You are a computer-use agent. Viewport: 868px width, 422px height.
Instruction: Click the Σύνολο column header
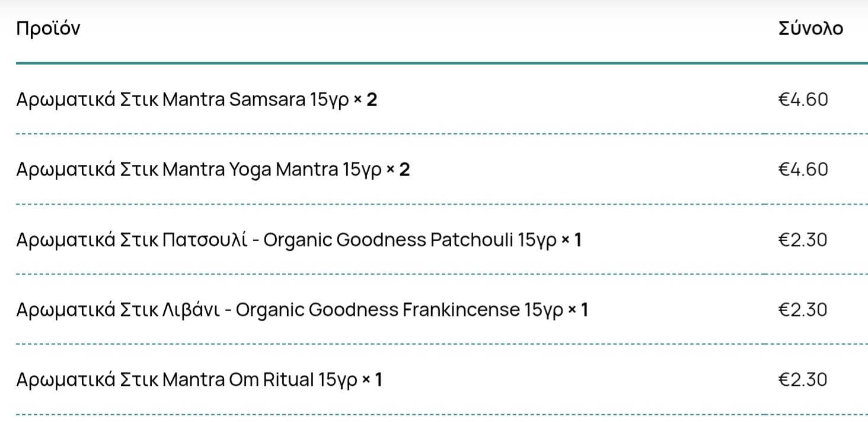(x=810, y=28)
